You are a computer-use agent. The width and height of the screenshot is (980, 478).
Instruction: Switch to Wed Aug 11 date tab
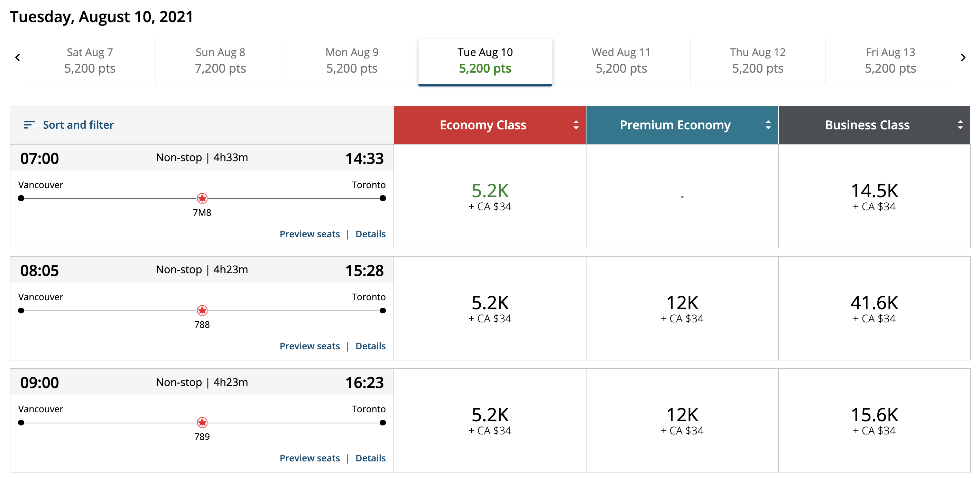pos(621,61)
